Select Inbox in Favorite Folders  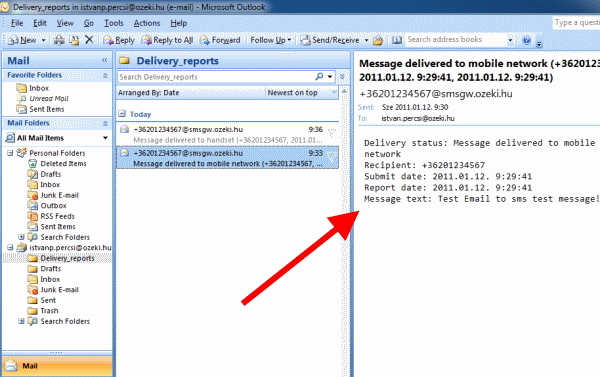point(33,88)
